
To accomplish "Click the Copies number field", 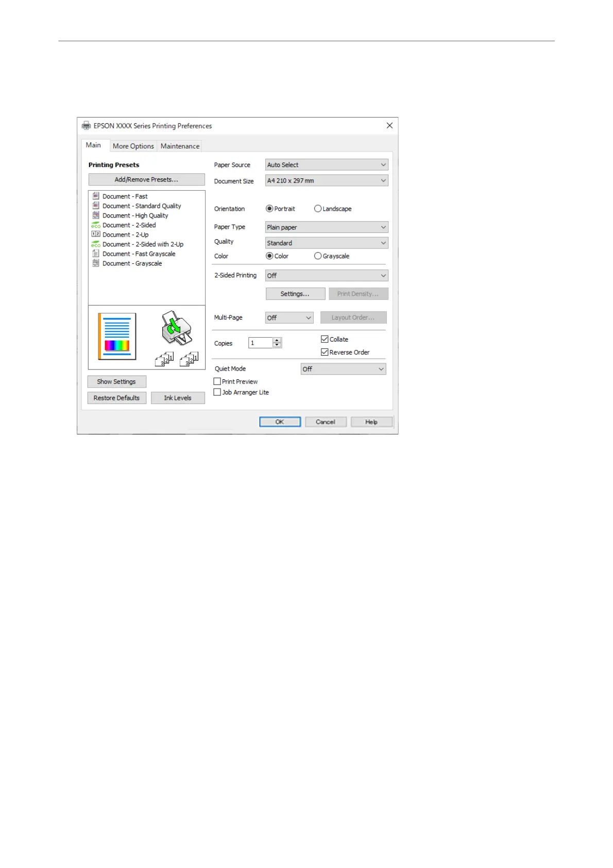I will click(x=260, y=343).
